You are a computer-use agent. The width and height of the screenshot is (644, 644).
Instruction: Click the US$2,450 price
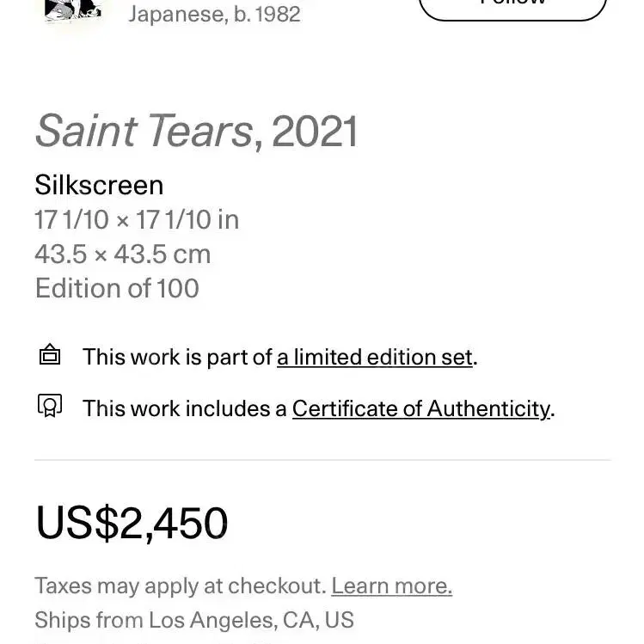click(x=132, y=523)
